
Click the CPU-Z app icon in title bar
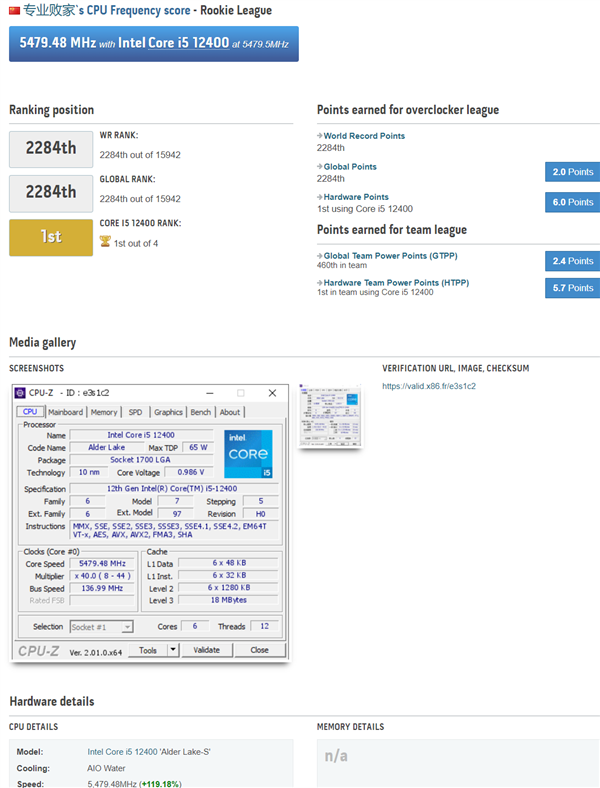pyautogui.click(x=20, y=393)
